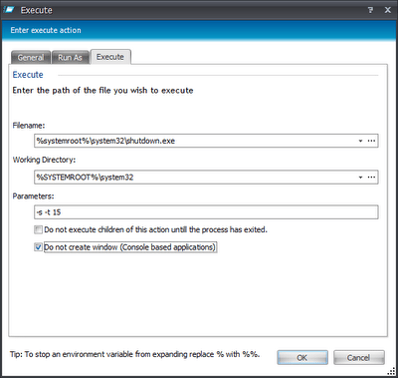The image size is (398, 378).
Task: Confirm the action with the OK button
Action: click(302, 358)
